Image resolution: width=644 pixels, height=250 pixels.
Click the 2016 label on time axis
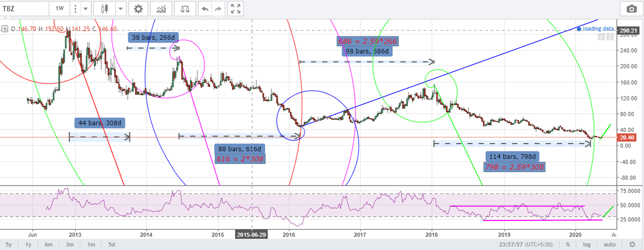[x=288, y=235]
